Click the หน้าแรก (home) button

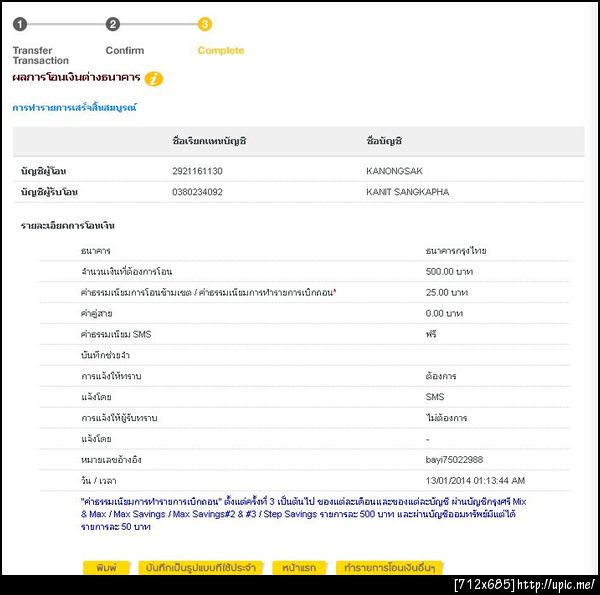click(x=299, y=567)
